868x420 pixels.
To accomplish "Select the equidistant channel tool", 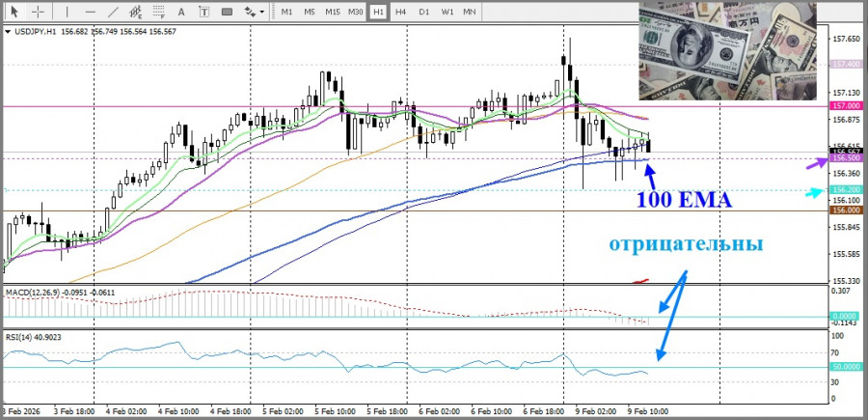I will 135,11.
